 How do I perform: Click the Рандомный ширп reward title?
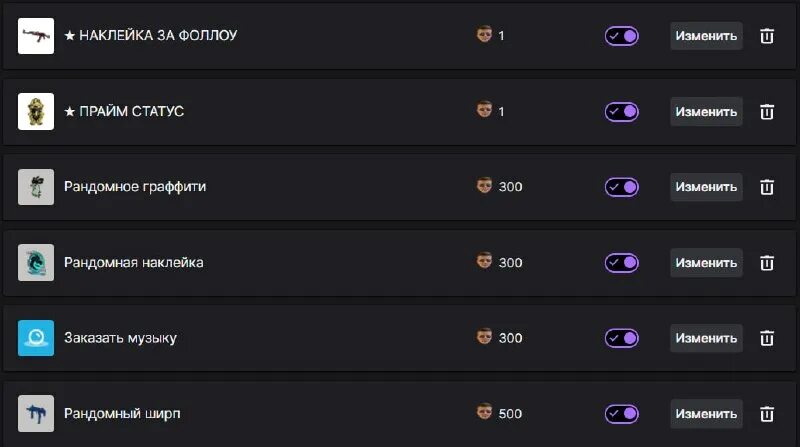tap(122, 414)
